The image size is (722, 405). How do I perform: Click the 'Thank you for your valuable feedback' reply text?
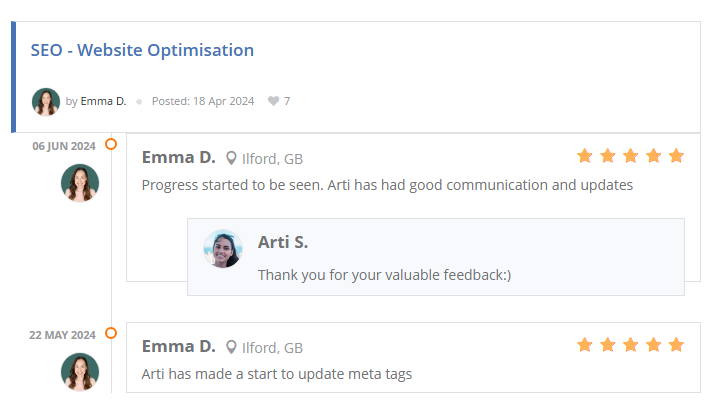[x=384, y=274]
